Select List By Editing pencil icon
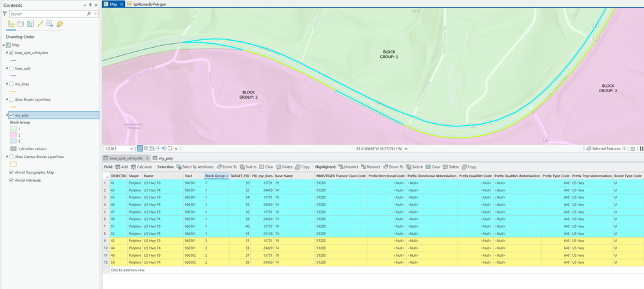 tap(40, 25)
